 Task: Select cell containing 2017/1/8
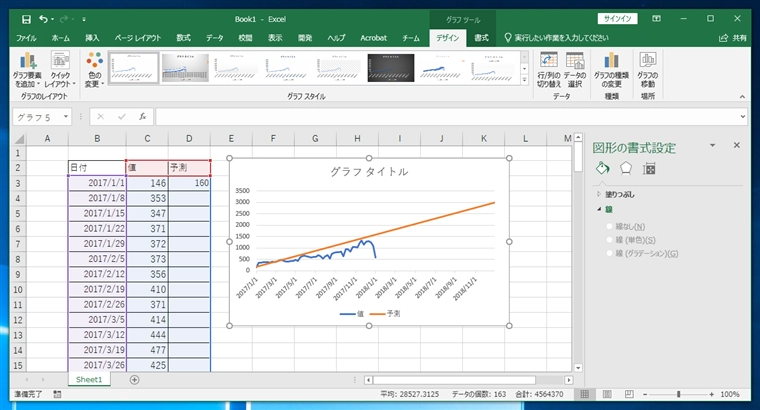[x=97, y=198]
